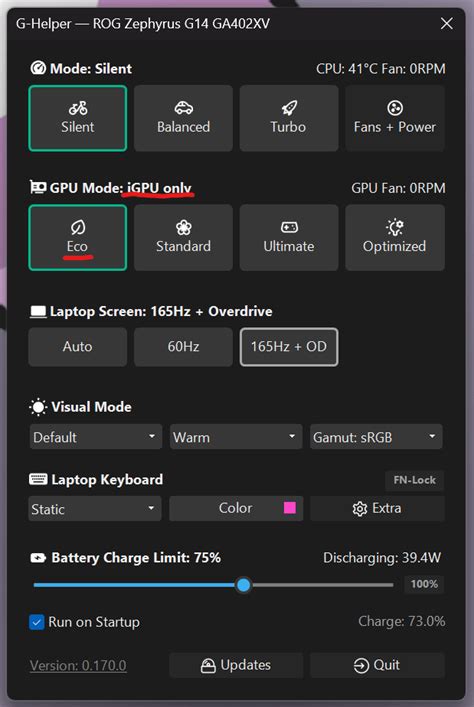Screen dimensions: 474x707
Task: Select 165Hz + OD screen option
Action: coord(289,347)
